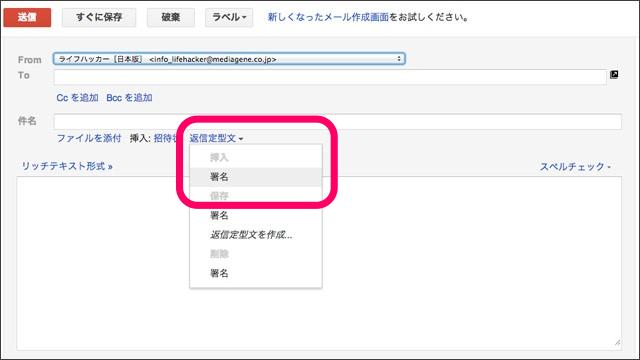Open the スペルチェック spell check dropdown
The height and width of the screenshot is (360, 640).
click(575, 167)
